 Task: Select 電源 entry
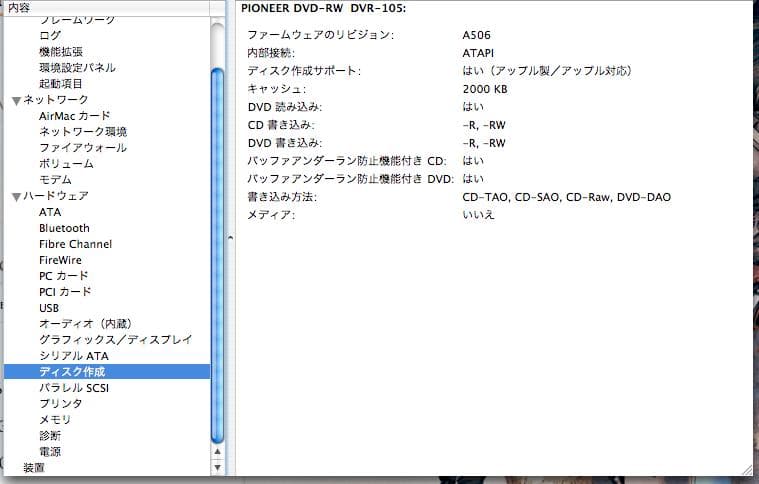[50, 452]
